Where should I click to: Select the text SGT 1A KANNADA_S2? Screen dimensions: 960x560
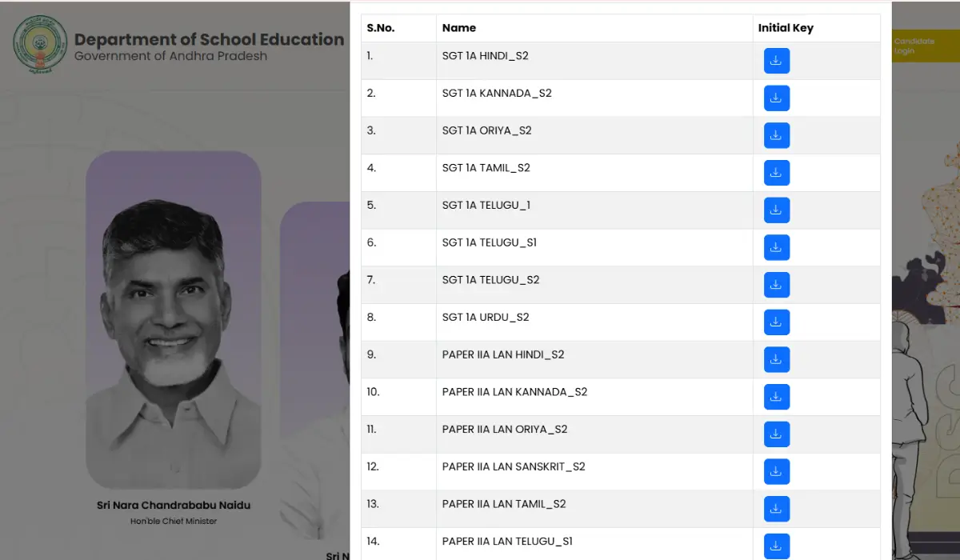tap(497, 93)
